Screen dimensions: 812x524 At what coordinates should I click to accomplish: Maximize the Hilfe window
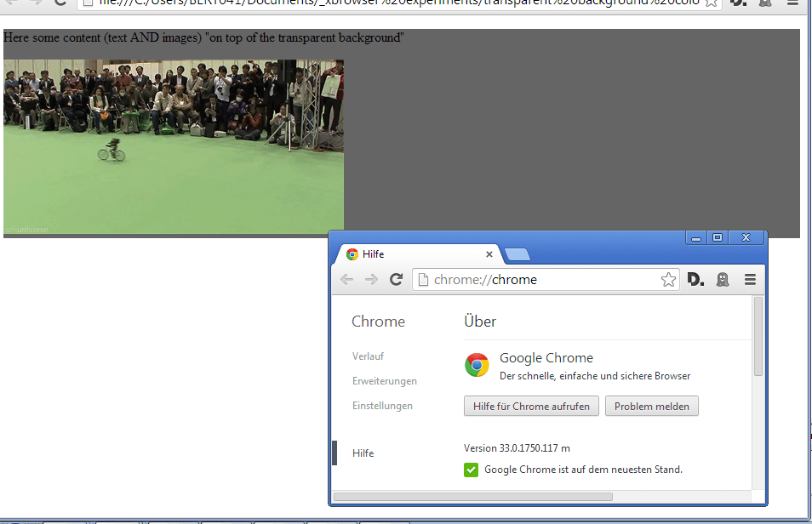718,237
